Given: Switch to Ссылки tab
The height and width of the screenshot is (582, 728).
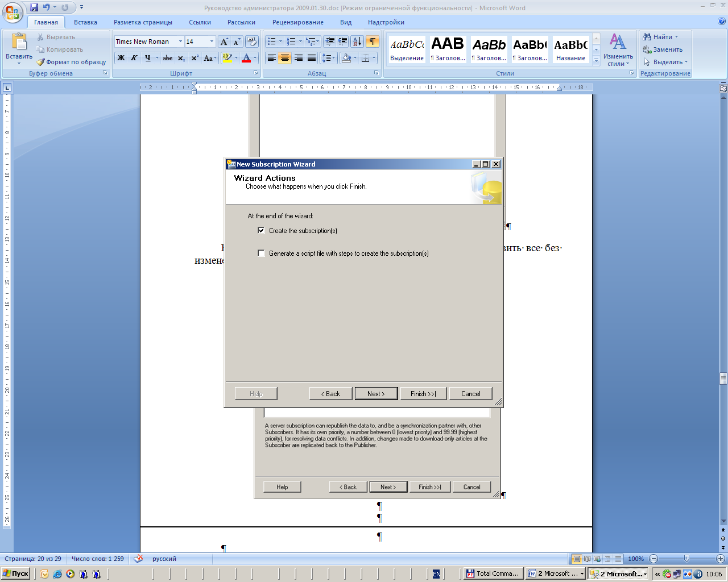Looking at the screenshot, I should tap(200, 22).
